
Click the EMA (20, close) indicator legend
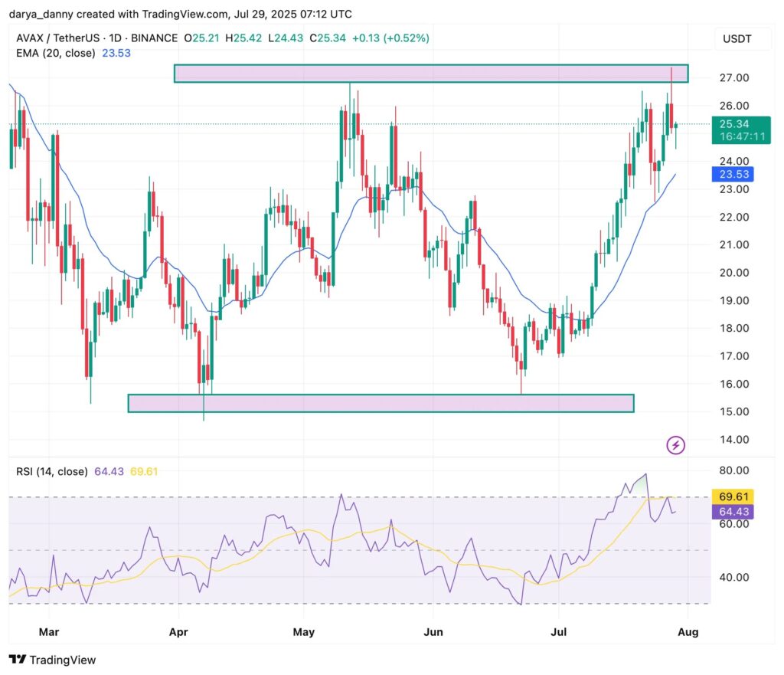tap(57, 53)
